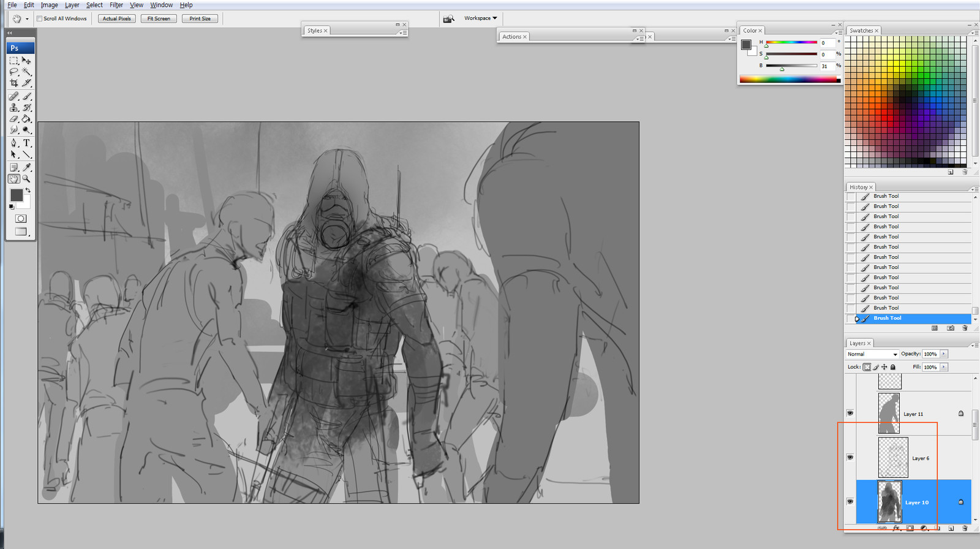The width and height of the screenshot is (980, 549).
Task: Select the Zoom magnifier tool
Action: point(26,179)
